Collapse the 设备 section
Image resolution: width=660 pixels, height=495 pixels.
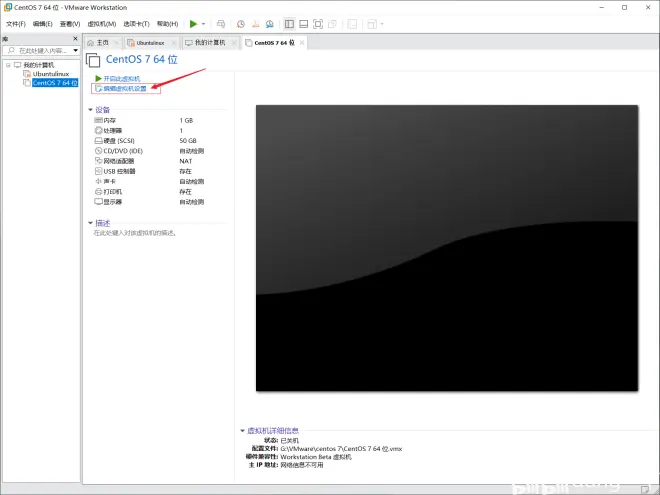90,110
